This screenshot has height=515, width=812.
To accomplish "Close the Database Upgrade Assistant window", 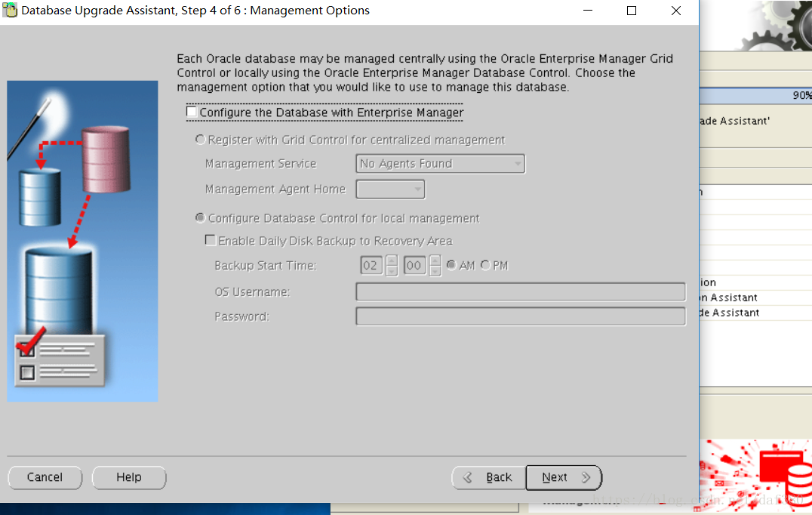I will tap(676, 11).
